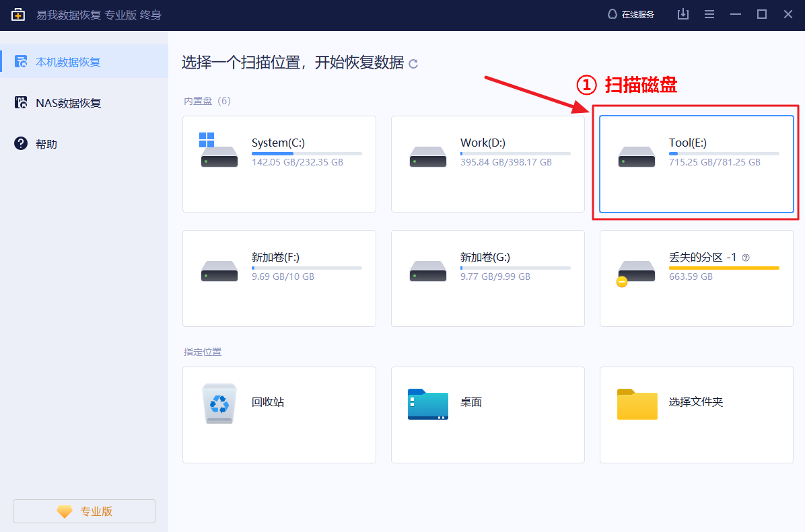
Task: Click the yellow capacity bar of 丢失的分区
Action: pos(724,267)
